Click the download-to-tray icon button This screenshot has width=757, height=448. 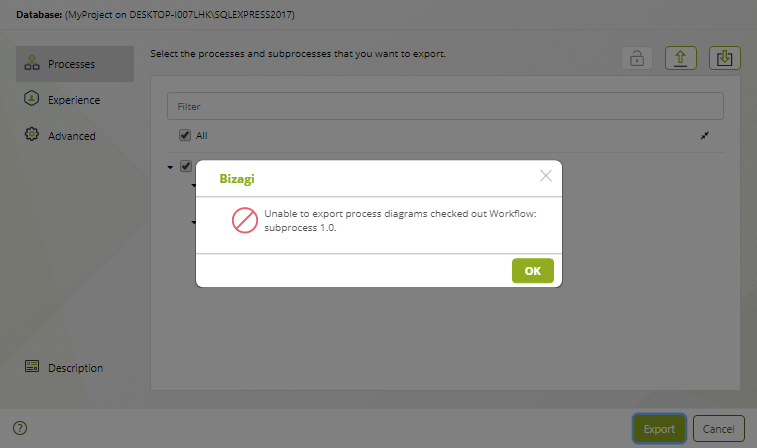tap(724, 58)
